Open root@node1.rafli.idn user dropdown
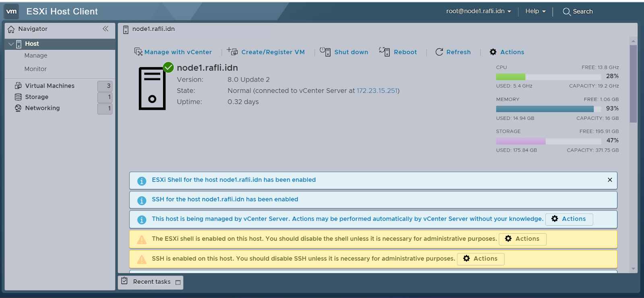Screen dimensions: 644x298 479,11
